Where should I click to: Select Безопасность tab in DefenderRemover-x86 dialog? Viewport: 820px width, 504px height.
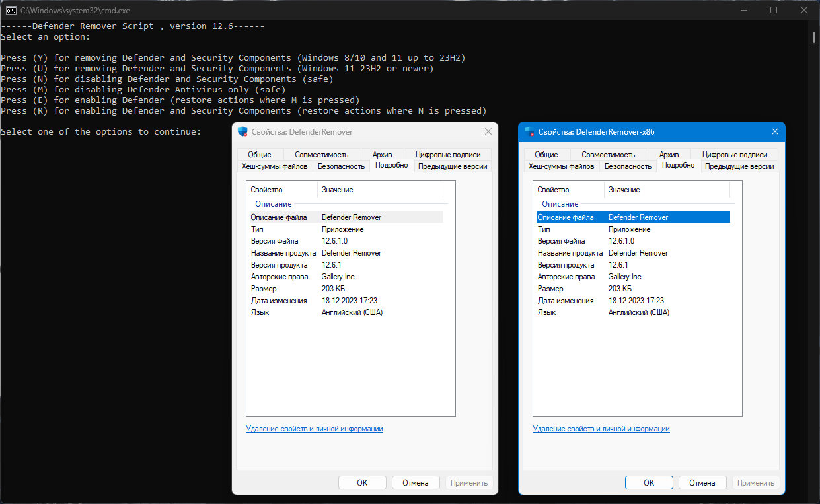pos(628,166)
